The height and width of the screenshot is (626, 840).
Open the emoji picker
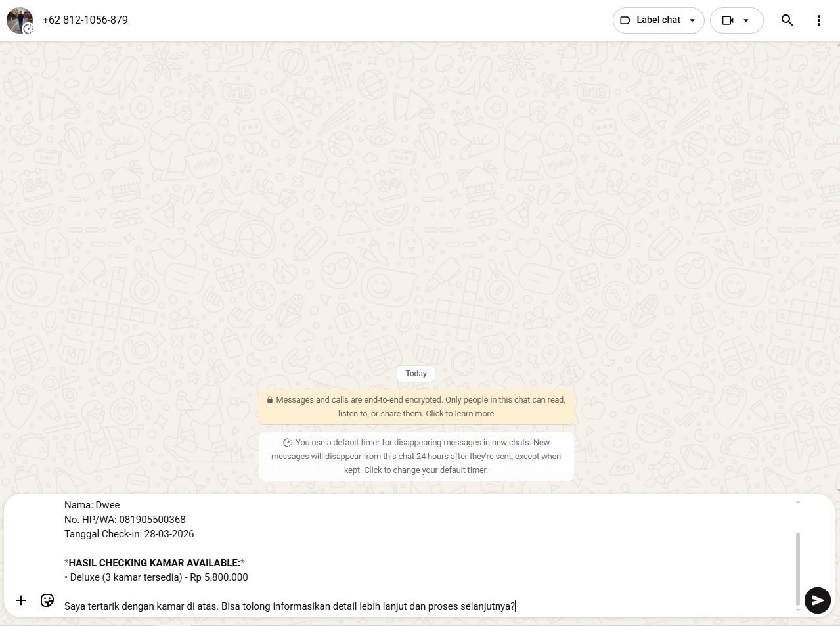click(x=47, y=600)
